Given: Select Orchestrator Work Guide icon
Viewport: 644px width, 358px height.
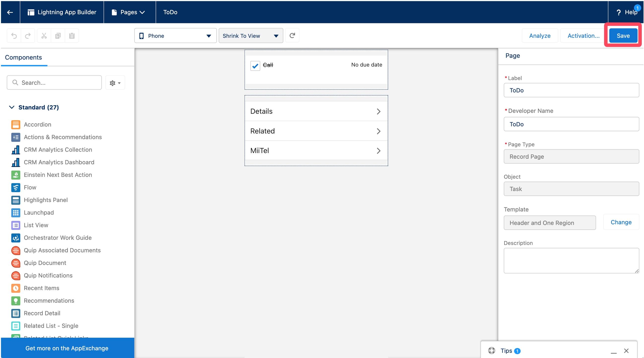Looking at the screenshot, I should point(16,238).
